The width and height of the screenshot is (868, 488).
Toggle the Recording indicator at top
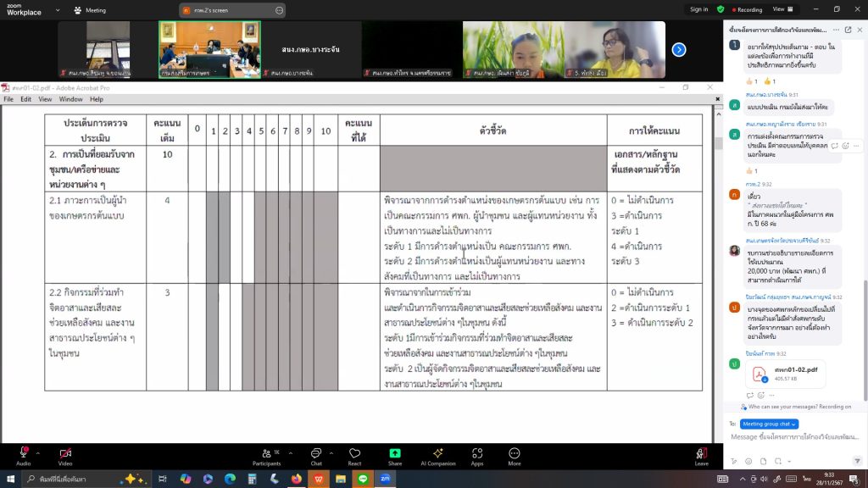[745, 9]
